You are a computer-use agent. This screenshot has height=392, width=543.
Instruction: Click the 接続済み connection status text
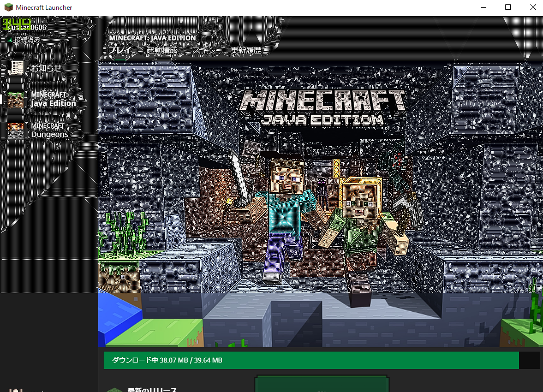(27, 40)
